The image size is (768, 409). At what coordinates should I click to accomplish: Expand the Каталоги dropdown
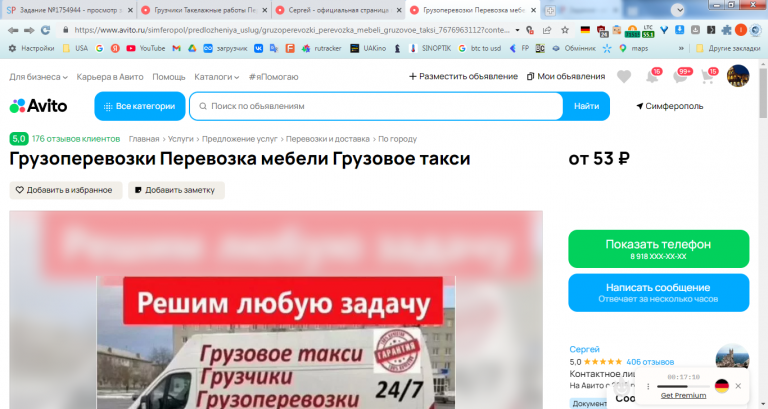click(216, 77)
